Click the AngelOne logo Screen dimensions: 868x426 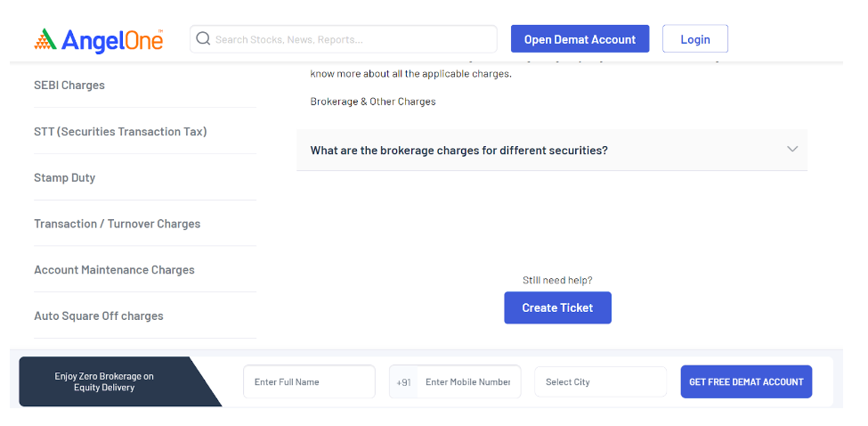pyautogui.click(x=99, y=40)
